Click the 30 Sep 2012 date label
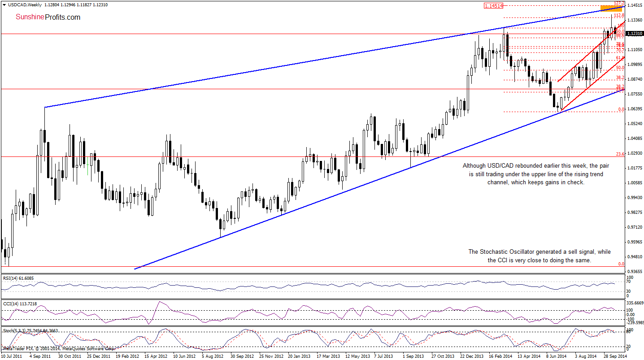This screenshot has height=360, width=644. pyautogui.click(x=242, y=356)
